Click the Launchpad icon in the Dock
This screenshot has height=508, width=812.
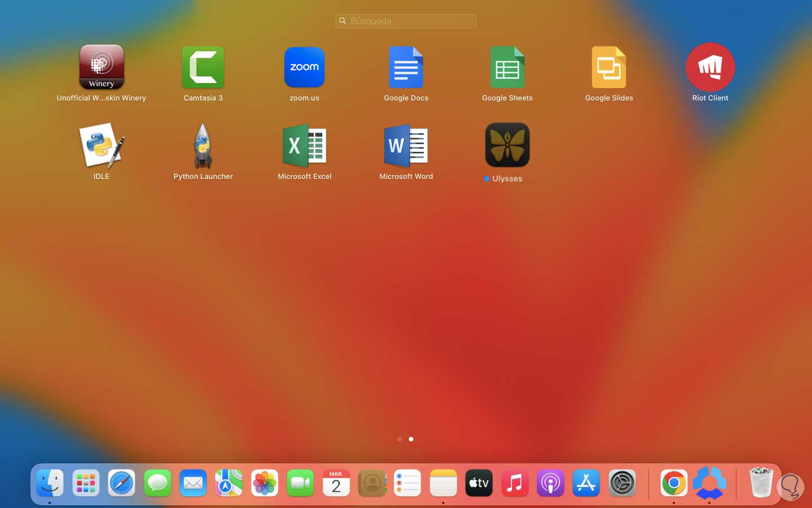point(86,483)
